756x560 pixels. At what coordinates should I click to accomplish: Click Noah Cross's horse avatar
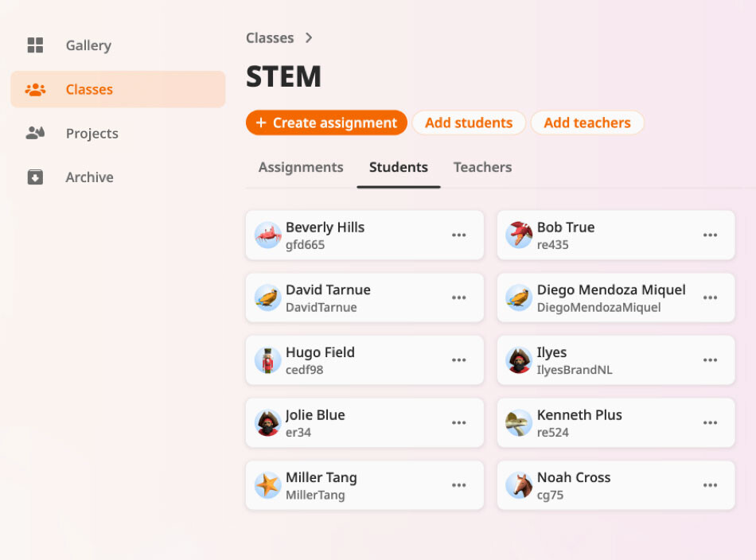(x=519, y=485)
